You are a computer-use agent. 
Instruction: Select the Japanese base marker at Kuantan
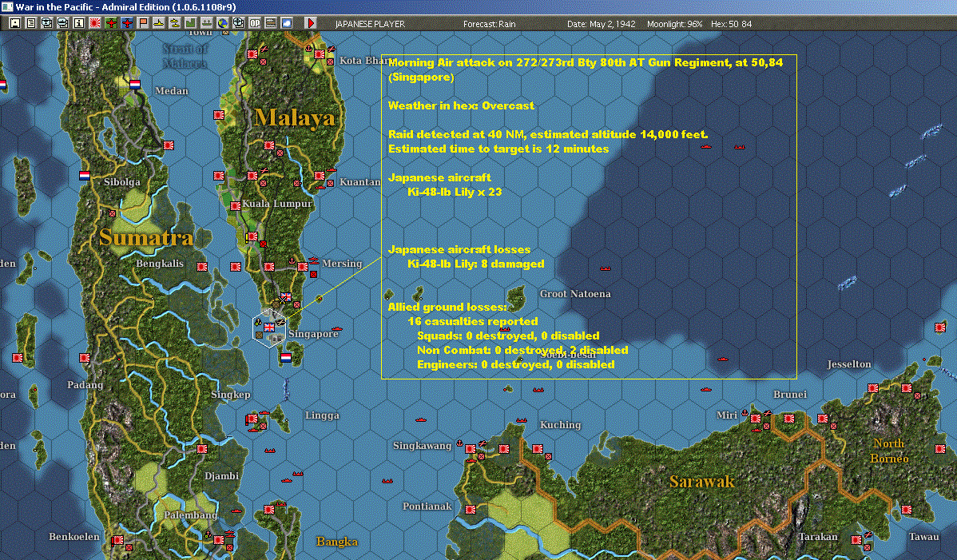click(x=320, y=176)
